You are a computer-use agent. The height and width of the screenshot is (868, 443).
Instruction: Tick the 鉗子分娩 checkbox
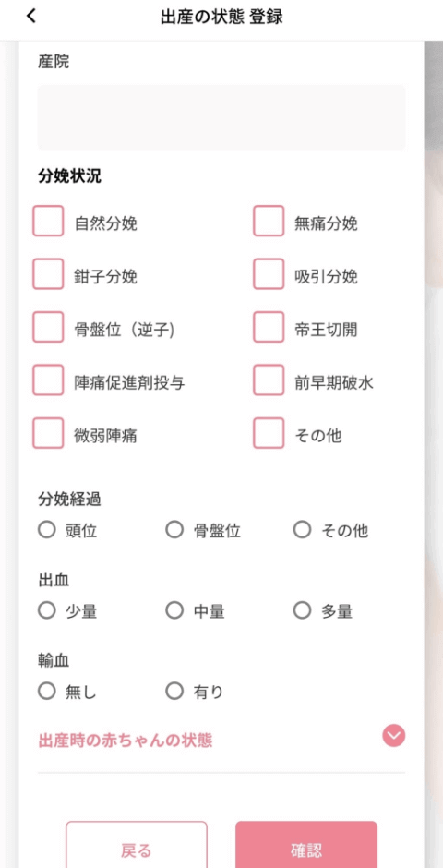pyautogui.click(x=48, y=273)
